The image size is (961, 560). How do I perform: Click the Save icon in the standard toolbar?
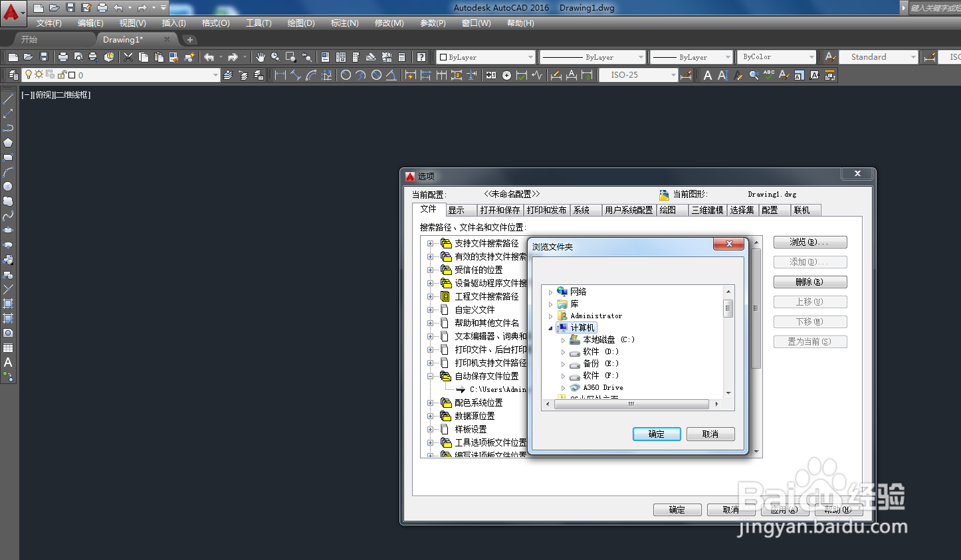(x=44, y=57)
